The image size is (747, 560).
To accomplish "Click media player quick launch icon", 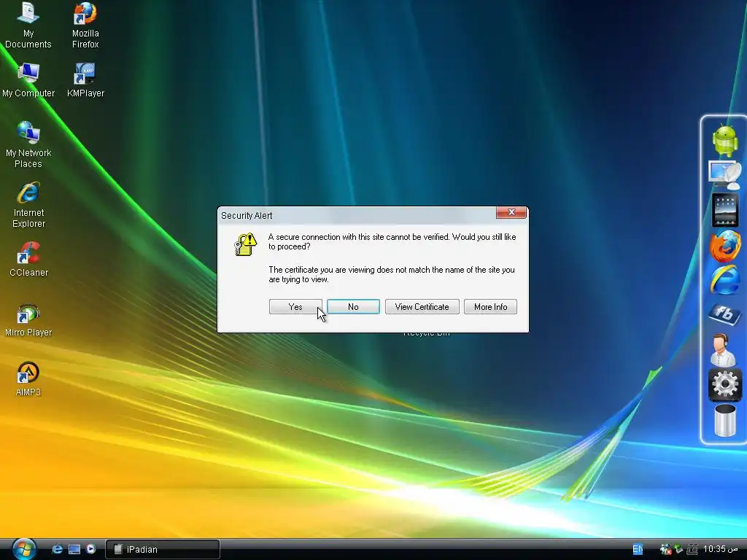I will point(90,549).
